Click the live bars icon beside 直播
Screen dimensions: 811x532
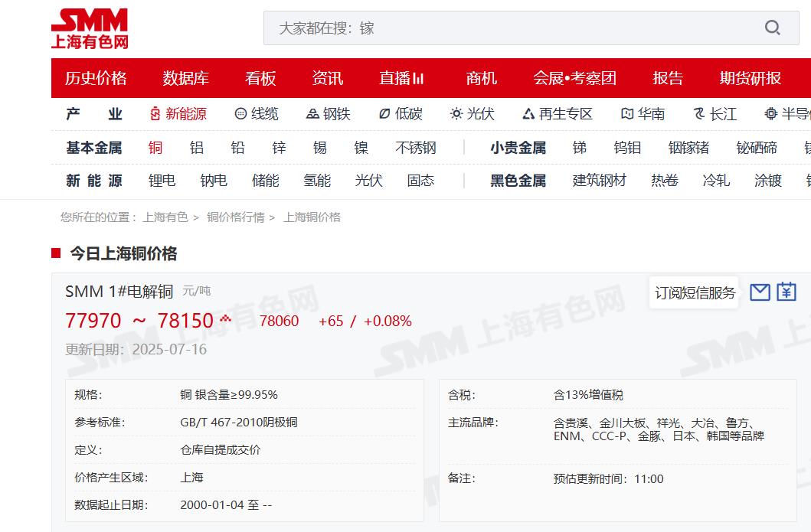418,79
